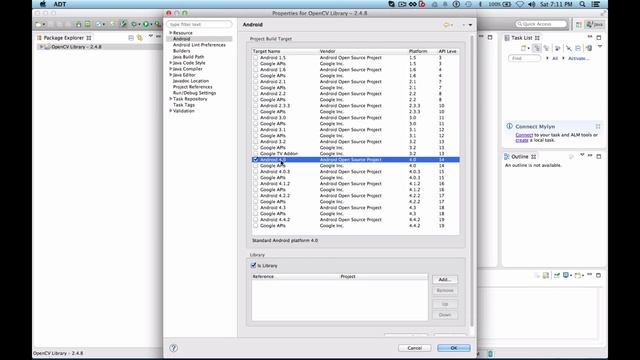Click the Properties dialog vertical scrollbar
Screen dimensions: 640x360
pyautogui.click(x=472, y=181)
